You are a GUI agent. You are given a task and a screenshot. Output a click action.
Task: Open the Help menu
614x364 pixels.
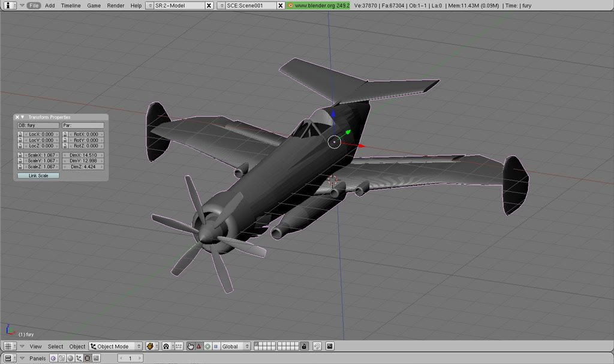136,5
